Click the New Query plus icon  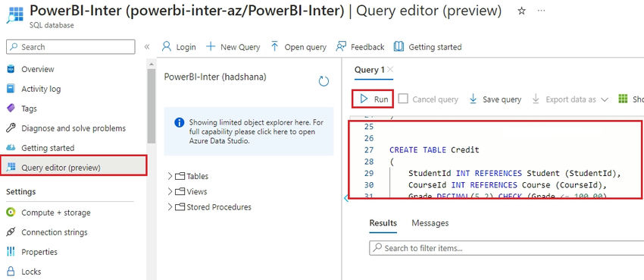pos(211,46)
